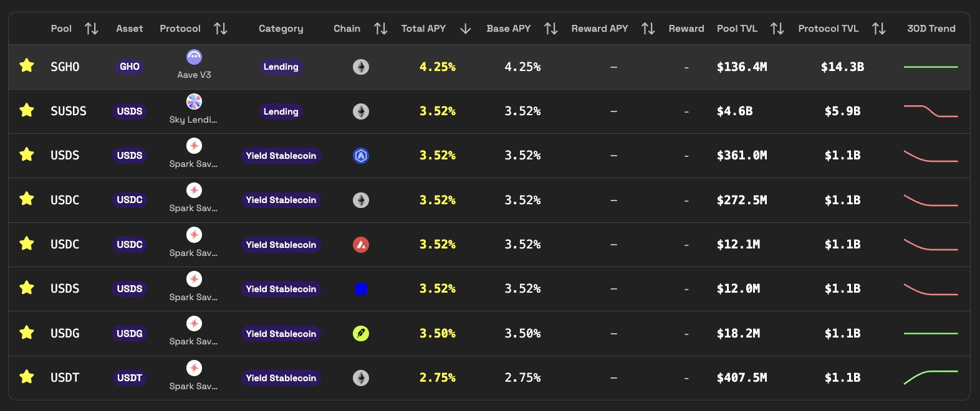Click the Category column header
This screenshot has width=980, height=411.
281,29
